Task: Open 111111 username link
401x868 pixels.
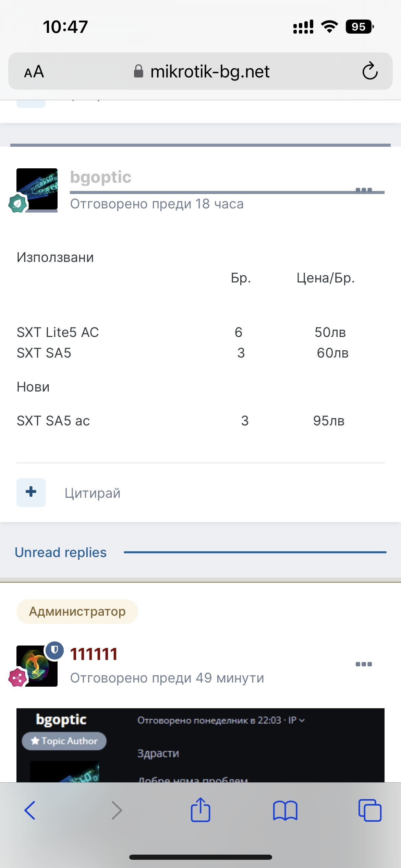Action: click(94, 654)
